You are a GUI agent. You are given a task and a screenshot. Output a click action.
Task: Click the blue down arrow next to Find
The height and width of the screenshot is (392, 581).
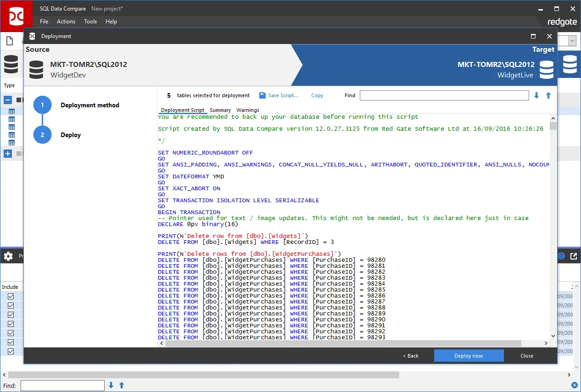coord(536,95)
